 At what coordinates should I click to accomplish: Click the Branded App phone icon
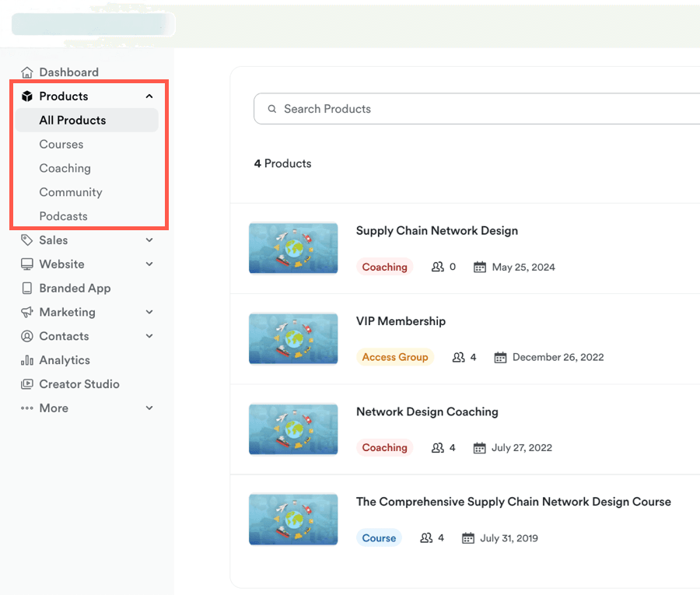pyautogui.click(x=27, y=289)
